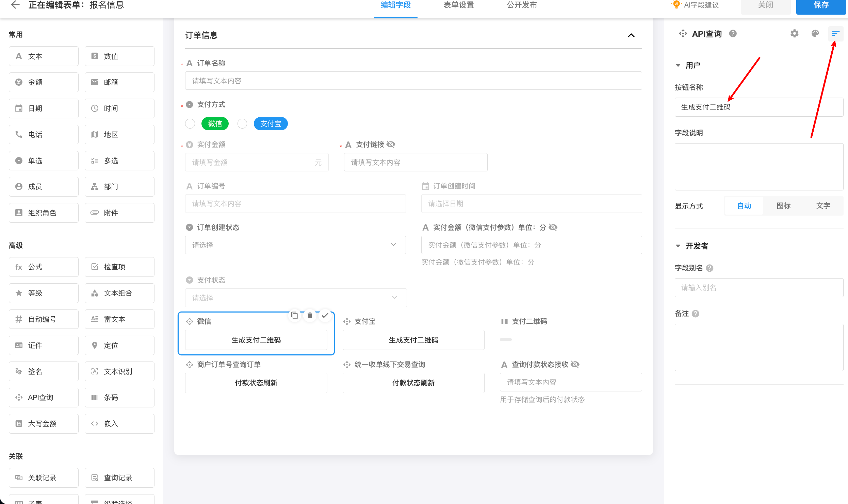Click the checkmark icon on the 微信 field
848x504 pixels.
point(325,316)
